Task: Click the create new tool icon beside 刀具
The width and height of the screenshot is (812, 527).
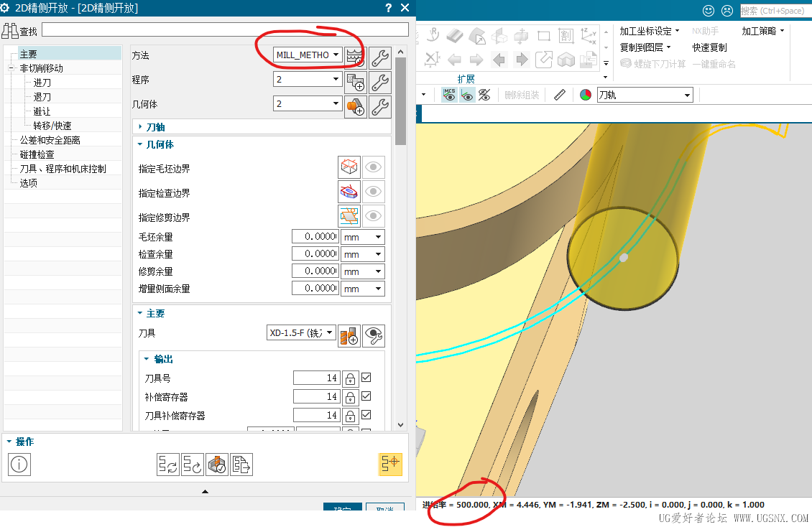Action: coord(349,335)
